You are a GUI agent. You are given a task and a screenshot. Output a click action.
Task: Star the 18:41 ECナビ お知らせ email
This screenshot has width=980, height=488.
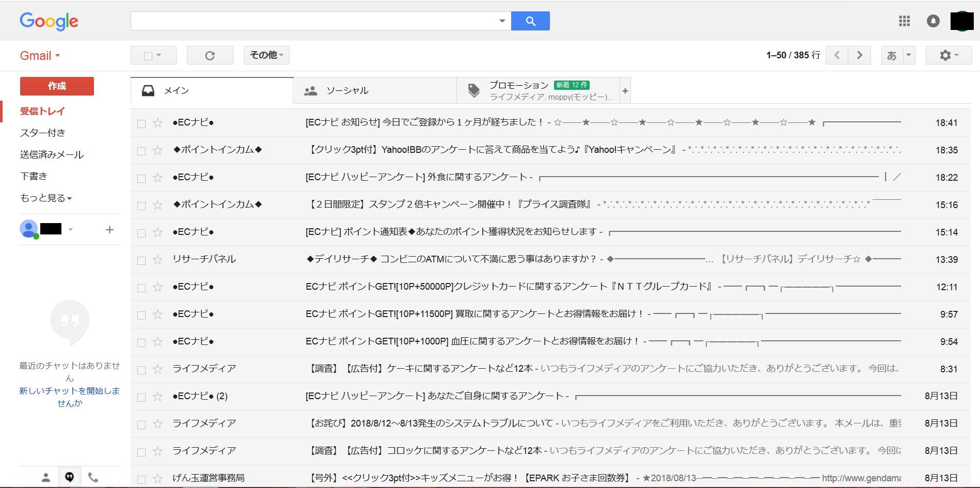click(158, 123)
